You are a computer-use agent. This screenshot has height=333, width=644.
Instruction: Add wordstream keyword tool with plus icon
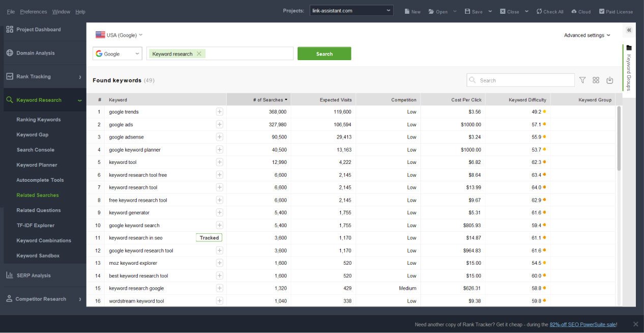(219, 301)
